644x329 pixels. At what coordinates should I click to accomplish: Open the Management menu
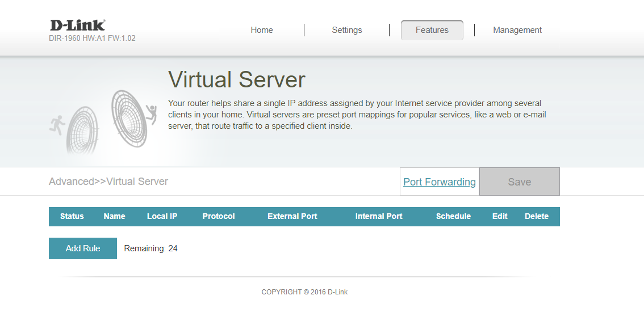click(x=517, y=30)
